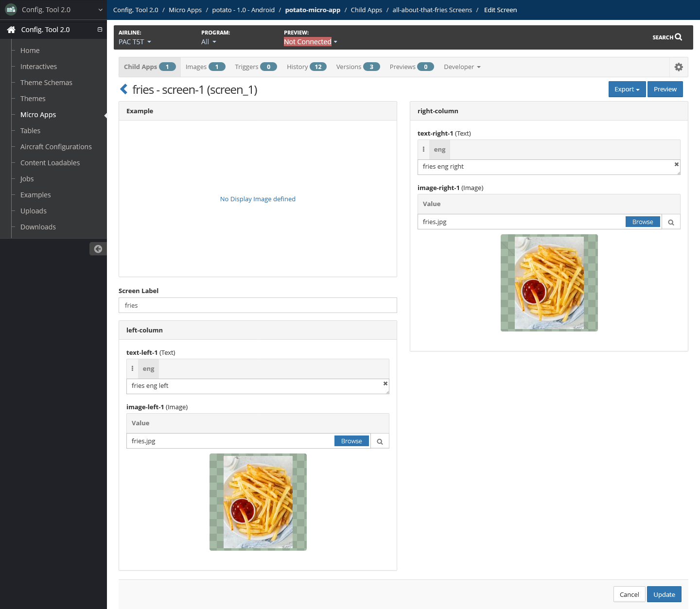Screen dimensions: 700x609
Task: Click the magnifier icon next to image-right-1 Browse
Action: pos(671,222)
